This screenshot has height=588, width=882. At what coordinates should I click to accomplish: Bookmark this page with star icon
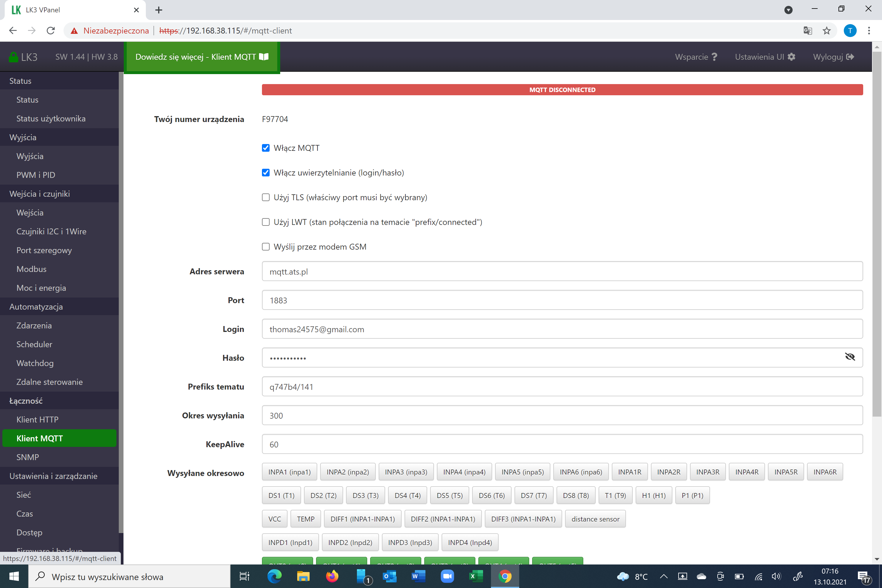click(x=826, y=31)
